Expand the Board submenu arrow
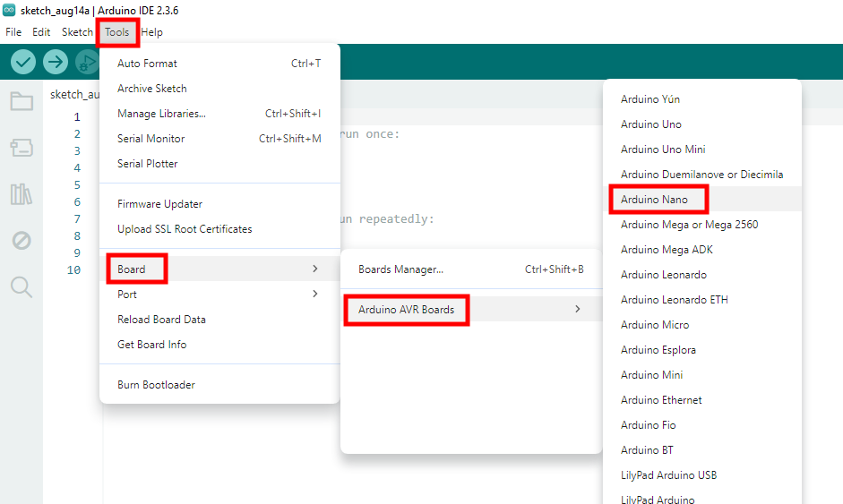This screenshot has width=843, height=504. click(315, 269)
